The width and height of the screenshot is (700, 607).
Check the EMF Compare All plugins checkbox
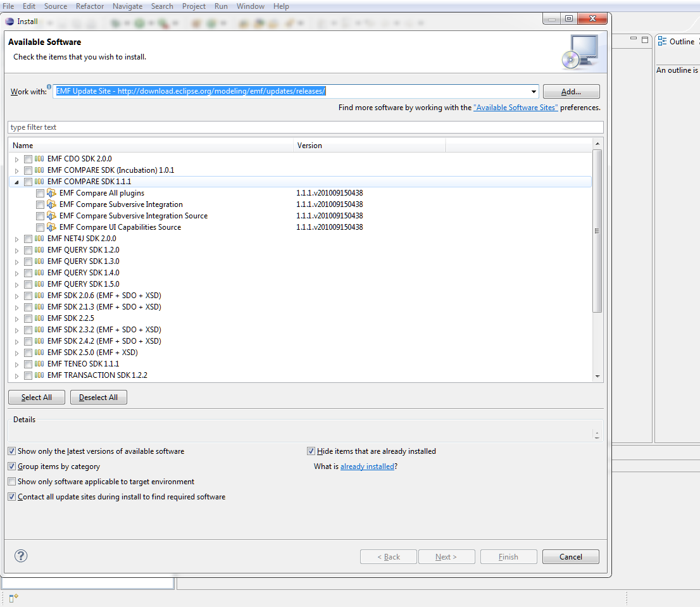[40, 193]
